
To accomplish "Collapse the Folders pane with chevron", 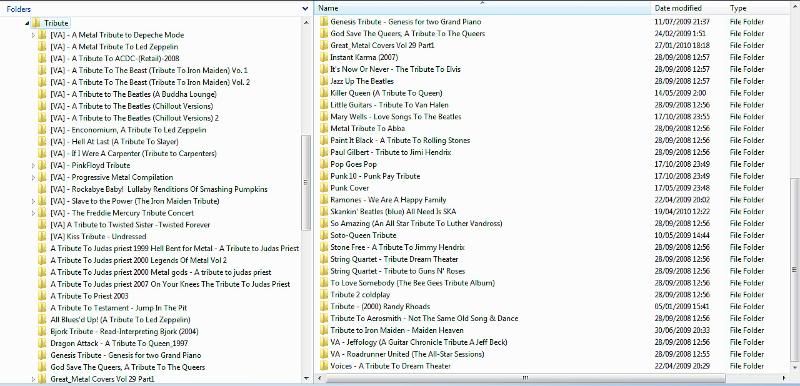I will [x=306, y=9].
